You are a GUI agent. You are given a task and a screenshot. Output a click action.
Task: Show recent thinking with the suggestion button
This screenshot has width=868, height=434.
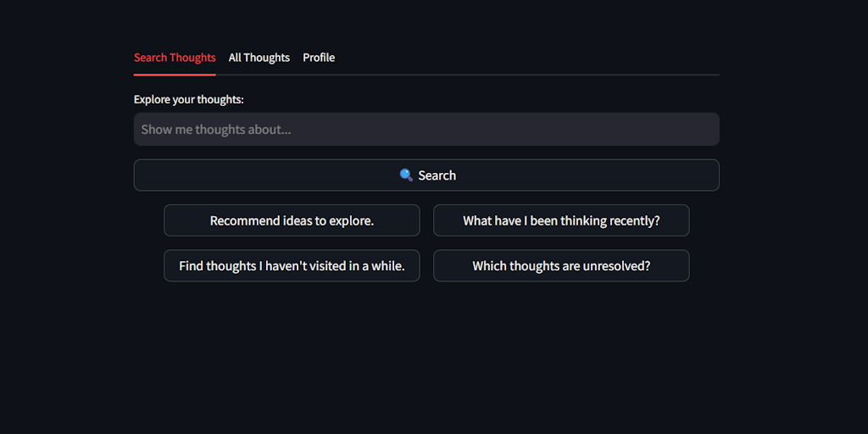(561, 220)
